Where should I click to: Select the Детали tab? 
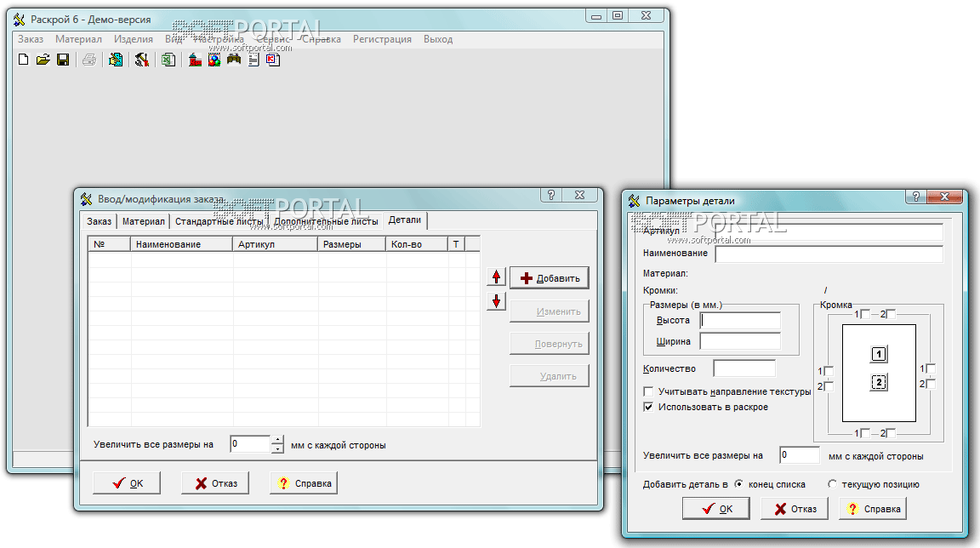click(404, 220)
